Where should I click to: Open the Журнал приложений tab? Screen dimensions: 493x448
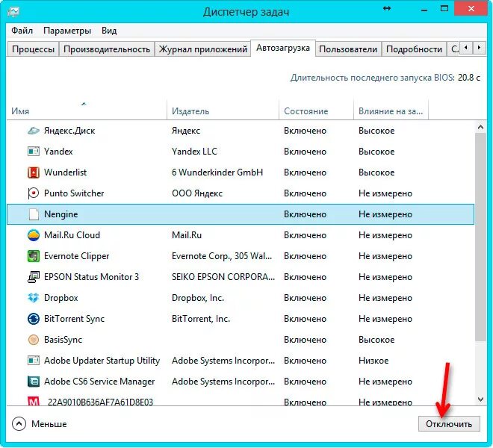(202, 49)
